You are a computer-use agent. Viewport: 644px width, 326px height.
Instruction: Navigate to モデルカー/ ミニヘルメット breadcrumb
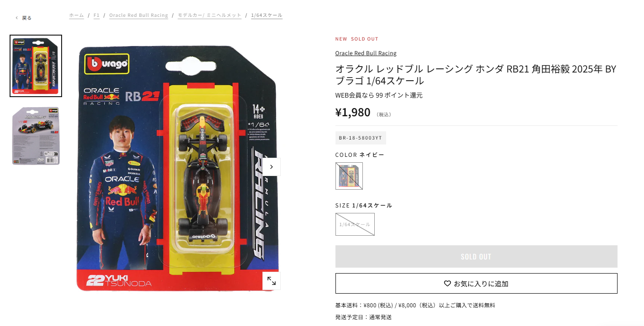coord(209,16)
